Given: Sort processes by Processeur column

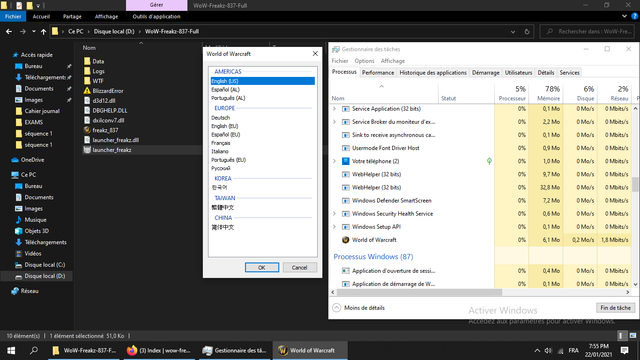Looking at the screenshot, I should (511, 93).
